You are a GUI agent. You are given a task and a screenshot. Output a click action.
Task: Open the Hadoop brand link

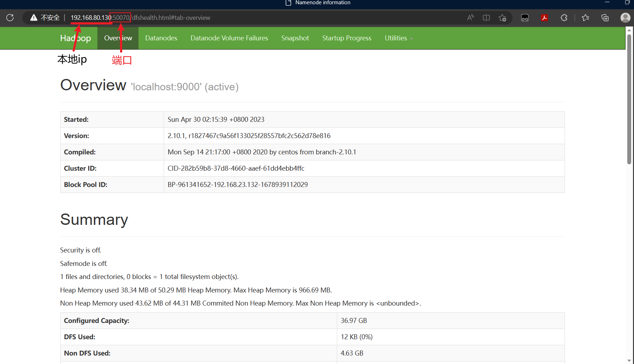(x=75, y=38)
